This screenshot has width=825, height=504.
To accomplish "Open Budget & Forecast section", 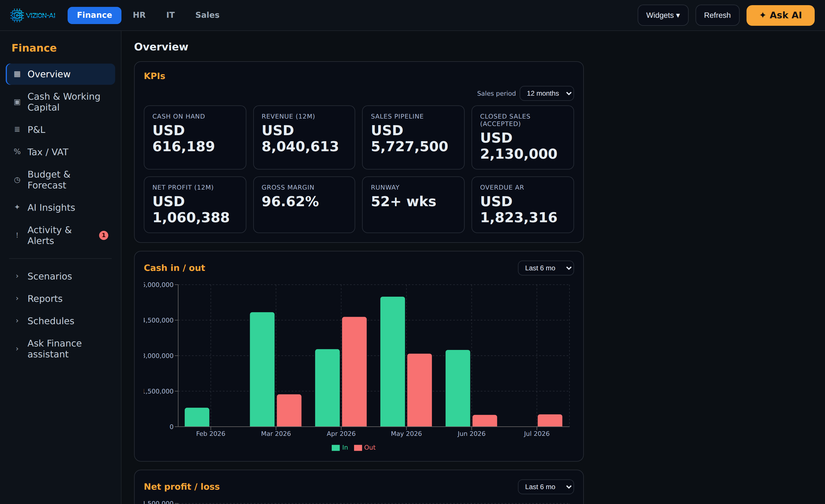I will [x=61, y=180].
